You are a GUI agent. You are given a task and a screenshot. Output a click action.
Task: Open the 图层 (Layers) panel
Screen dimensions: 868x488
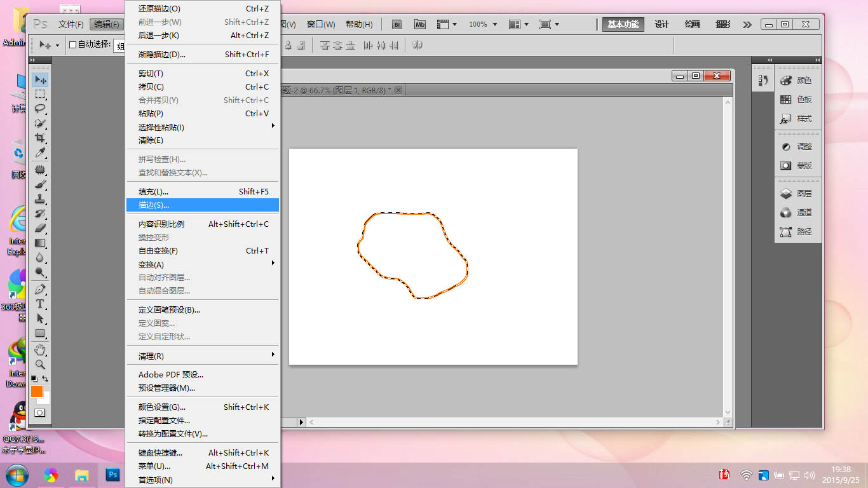click(x=797, y=194)
